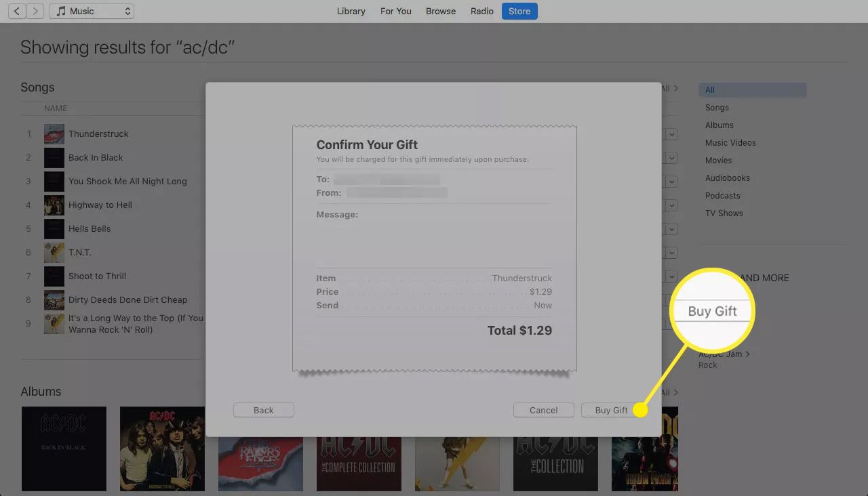Go back using the toolbar arrow
Viewport: 868px width, 496px height.
click(x=16, y=11)
